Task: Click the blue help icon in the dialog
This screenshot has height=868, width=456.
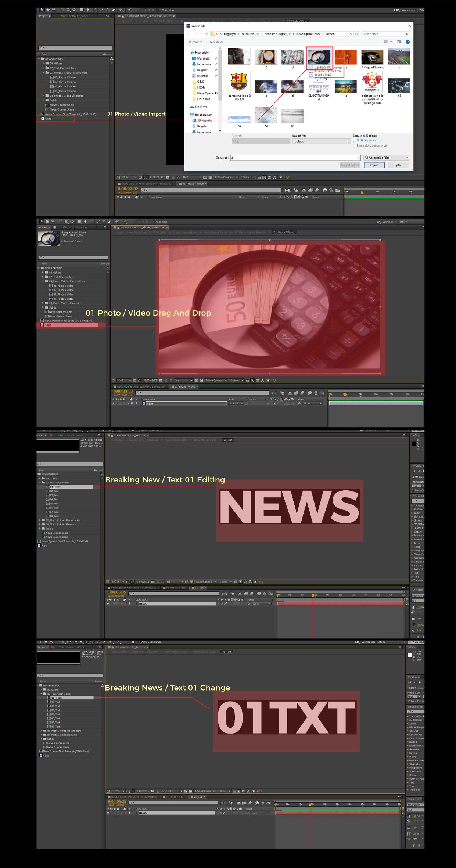Action: pyautogui.click(x=407, y=42)
